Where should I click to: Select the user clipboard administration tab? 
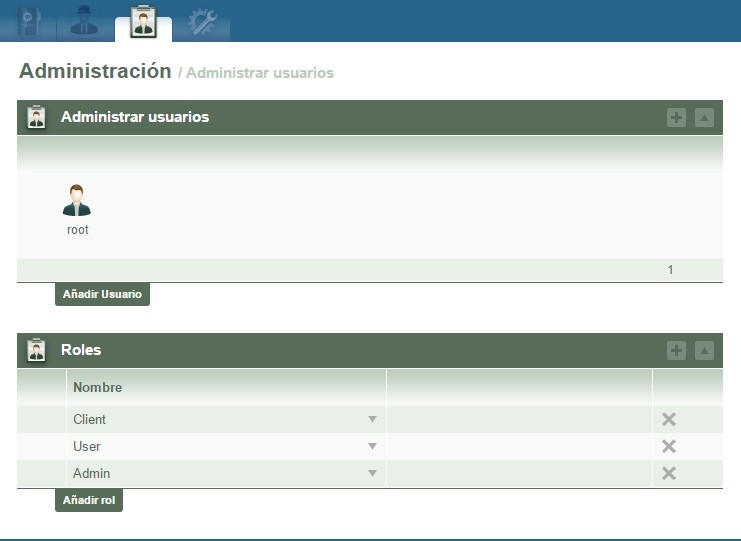point(143,21)
